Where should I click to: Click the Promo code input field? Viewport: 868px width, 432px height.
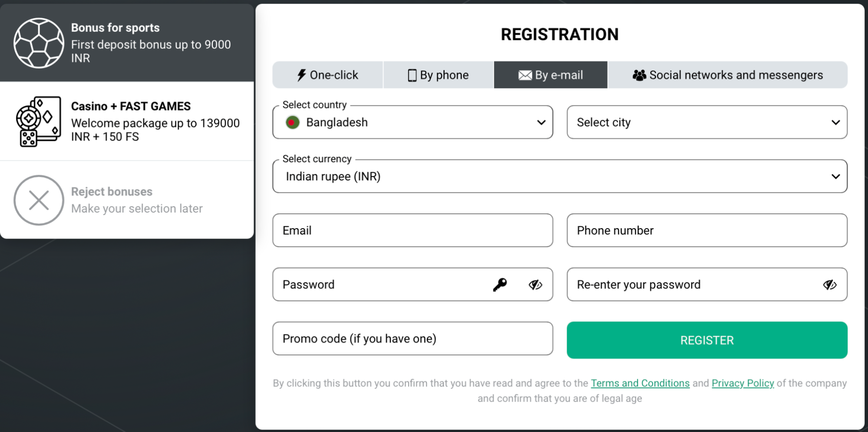[413, 339]
